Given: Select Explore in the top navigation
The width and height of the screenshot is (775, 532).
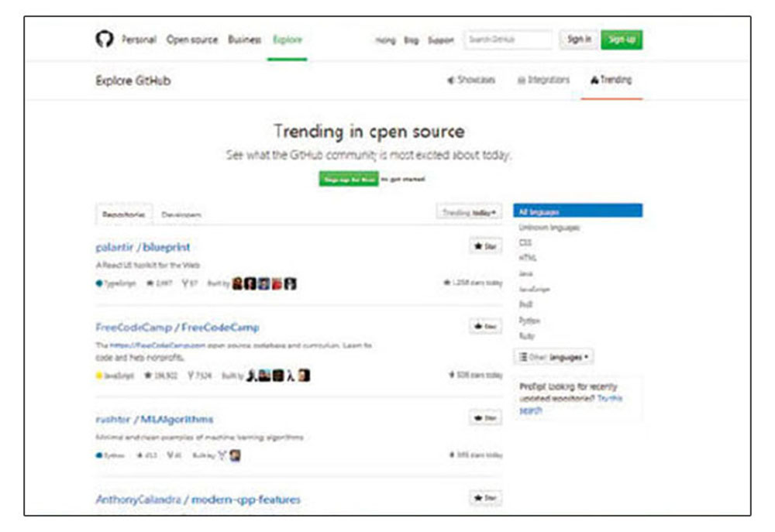Looking at the screenshot, I should pos(288,39).
